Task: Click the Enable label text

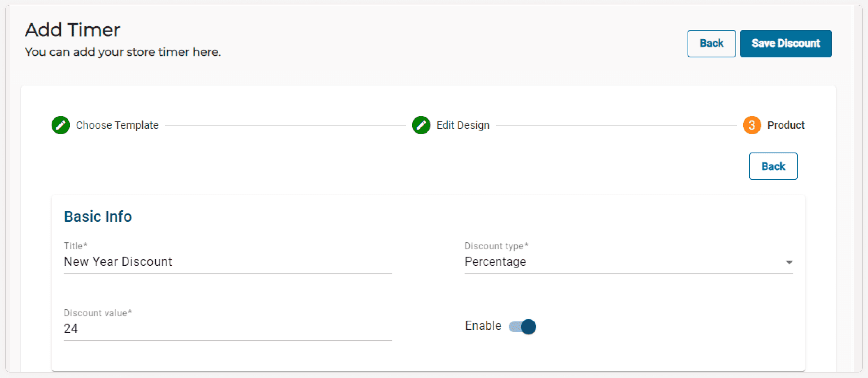Action: point(483,326)
